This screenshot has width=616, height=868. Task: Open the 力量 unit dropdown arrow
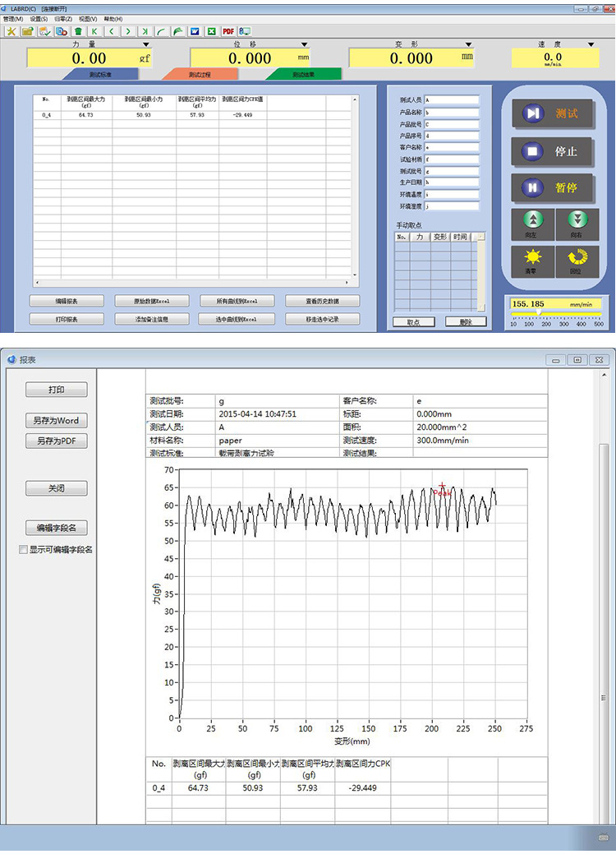[x=146, y=44]
